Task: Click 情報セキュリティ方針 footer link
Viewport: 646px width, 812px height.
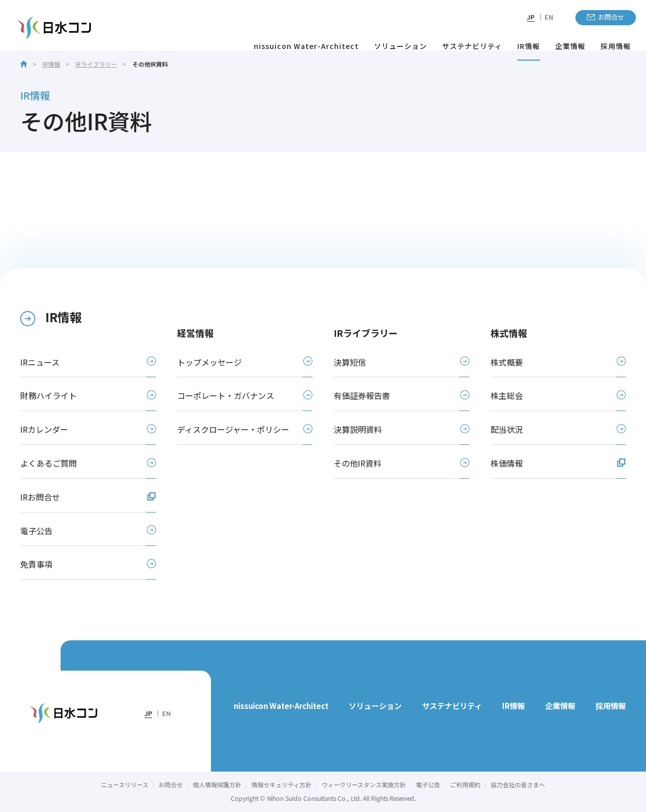Action: (x=281, y=785)
